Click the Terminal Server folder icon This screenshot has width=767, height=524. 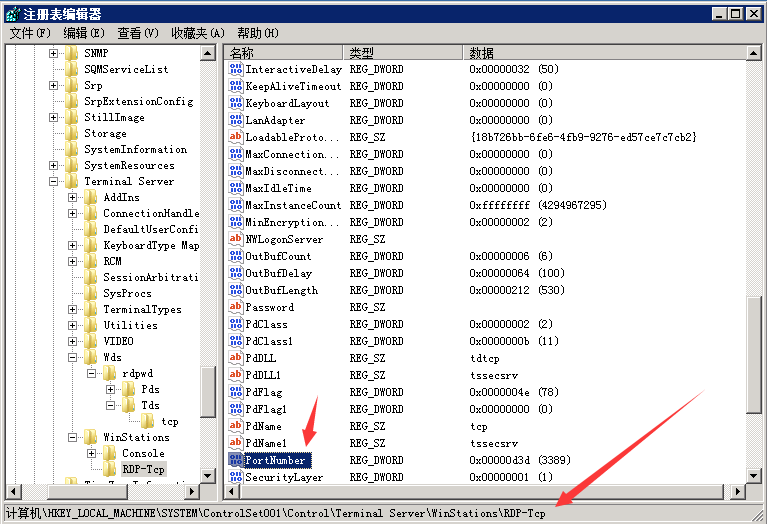click(x=71, y=182)
